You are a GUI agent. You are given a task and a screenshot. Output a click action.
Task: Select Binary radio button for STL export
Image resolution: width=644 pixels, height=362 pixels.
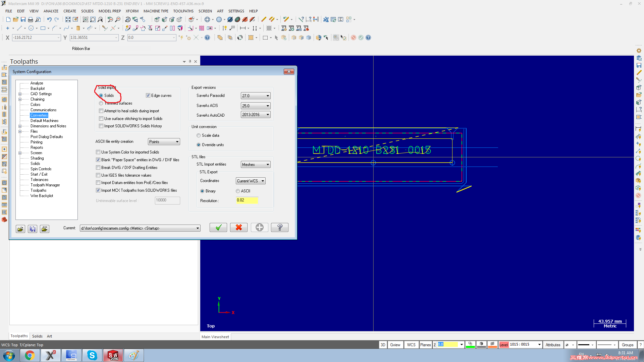point(202,190)
